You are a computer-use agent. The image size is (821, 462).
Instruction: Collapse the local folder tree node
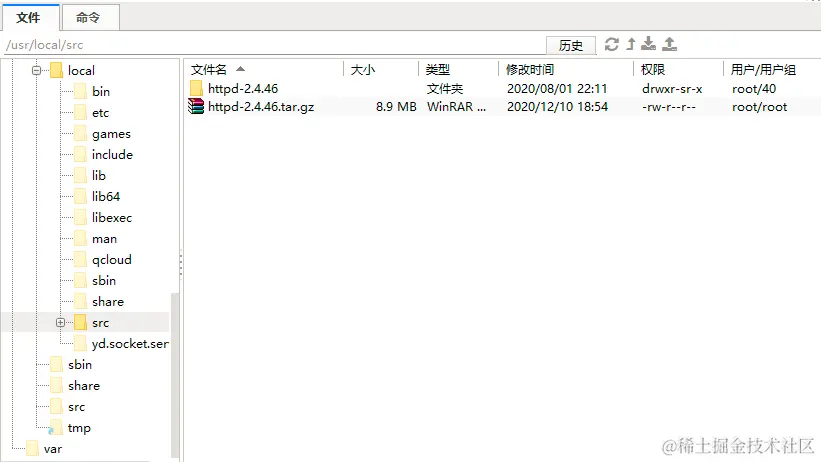point(36,70)
